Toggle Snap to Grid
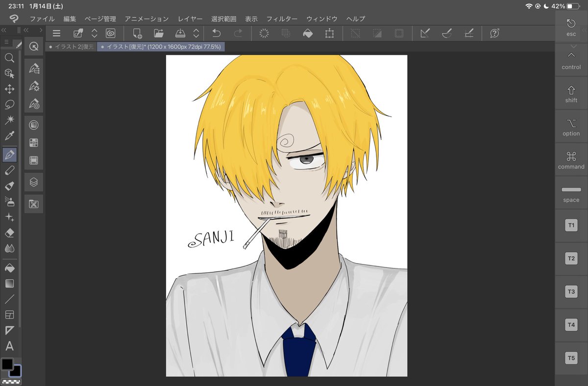This screenshot has width=588, height=386. [x=469, y=33]
